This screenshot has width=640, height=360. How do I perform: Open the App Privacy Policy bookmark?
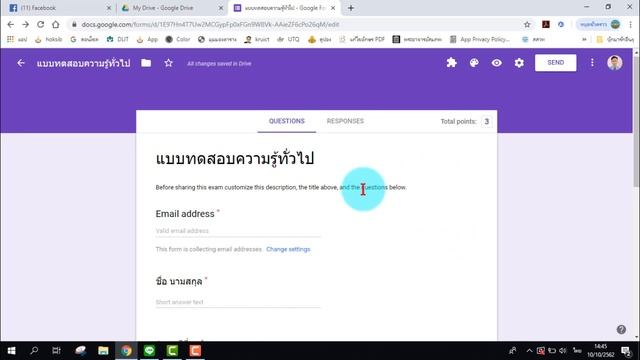480,39
